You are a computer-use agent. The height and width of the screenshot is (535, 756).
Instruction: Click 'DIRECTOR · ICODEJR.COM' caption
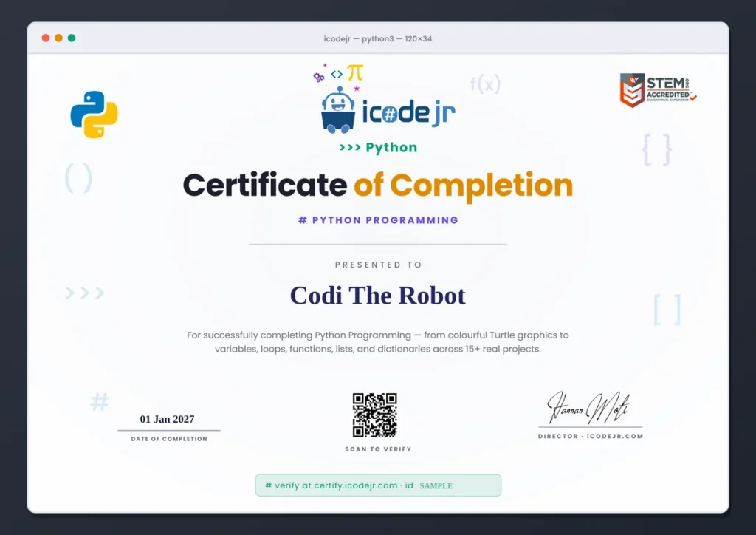591,436
